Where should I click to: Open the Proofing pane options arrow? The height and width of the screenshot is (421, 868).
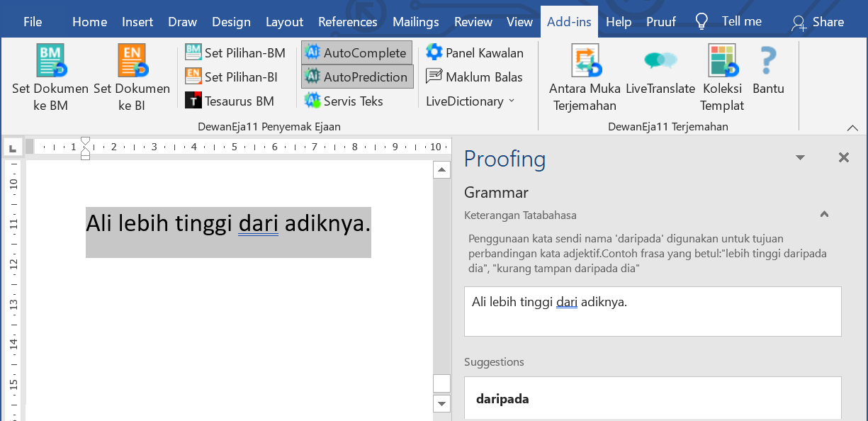pyautogui.click(x=800, y=157)
